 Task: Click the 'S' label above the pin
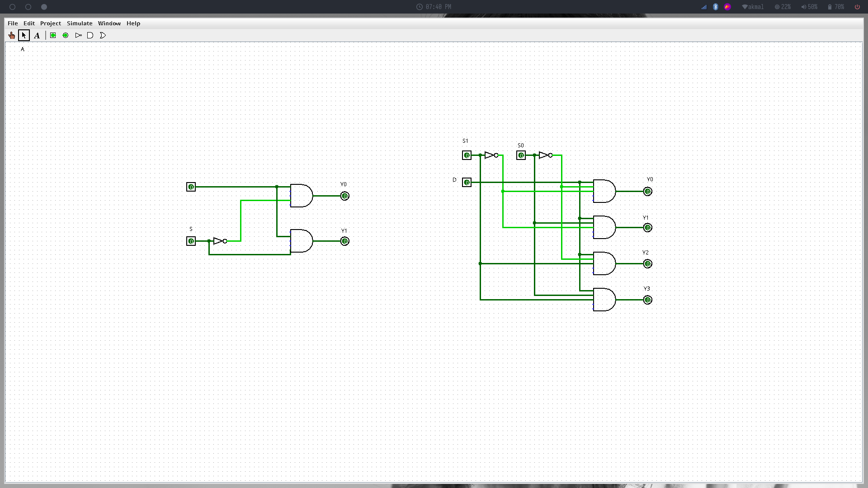click(191, 229)
